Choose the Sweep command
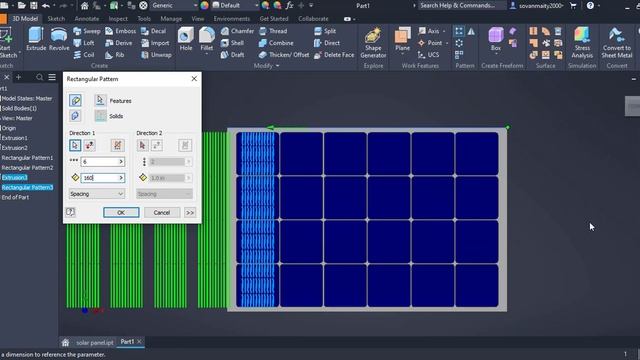The width and height of the screenshot is (640, 360). [87, 31]
